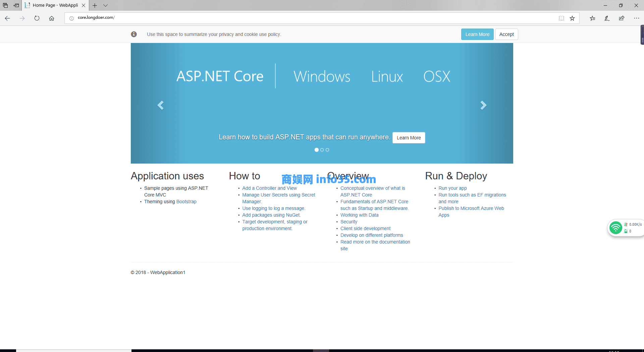644x352 pixels.
Task: Select the annotate pen icon
Action: tap(607, 18)
